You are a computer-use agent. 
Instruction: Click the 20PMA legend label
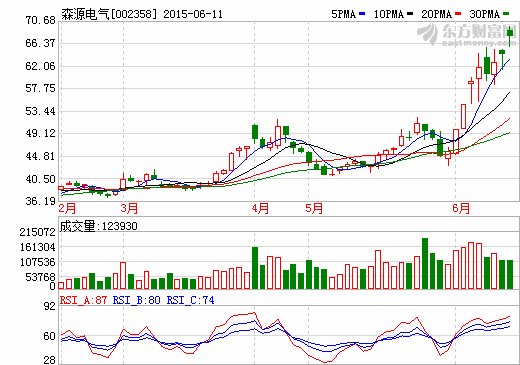pyautogui.click(x=437, y=14)
